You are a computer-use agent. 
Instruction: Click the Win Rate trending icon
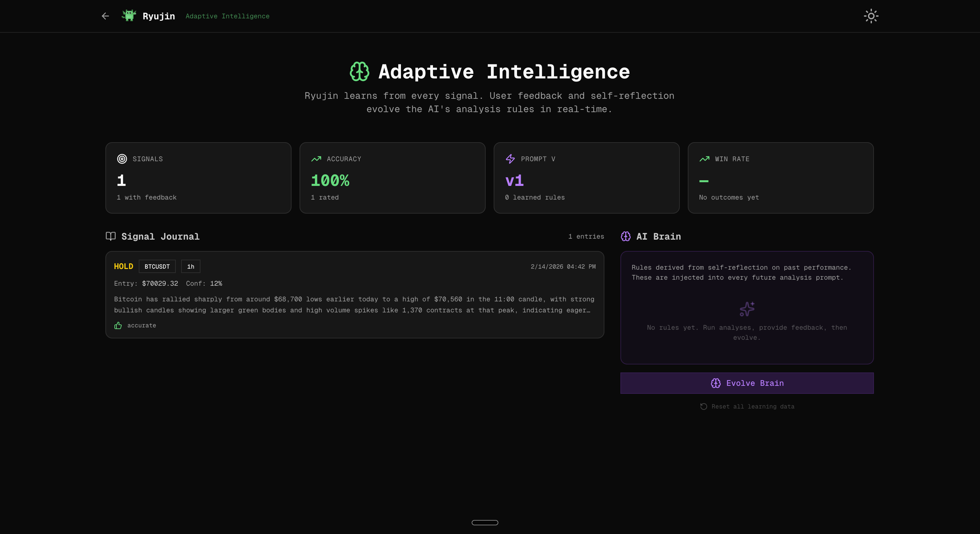pyautogui.click(x=704, y=159)
